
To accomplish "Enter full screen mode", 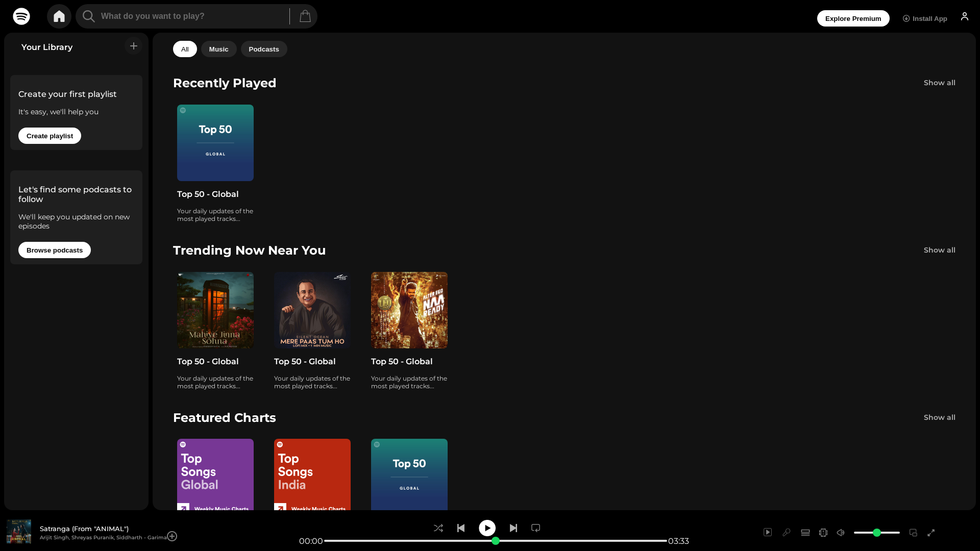I will tap(931, 533).
